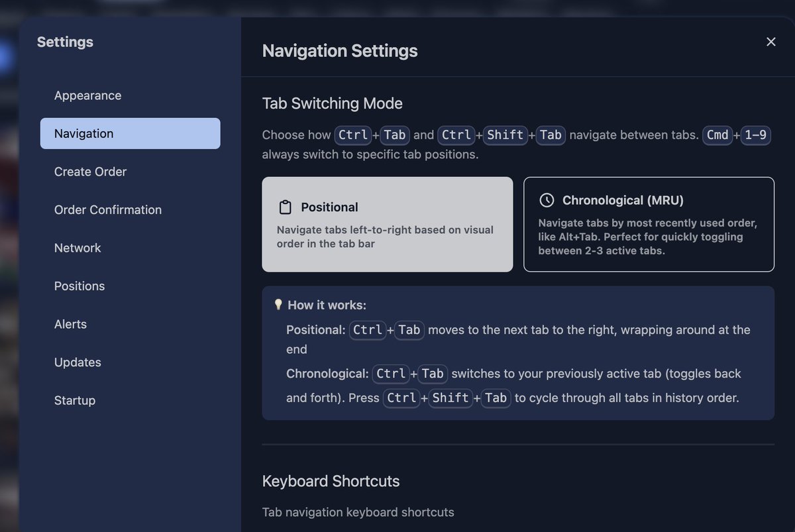The width and height of the screenshot is (795, 532).
Task: Click the 1-9 key badge
Action: [x=755, y=135]
